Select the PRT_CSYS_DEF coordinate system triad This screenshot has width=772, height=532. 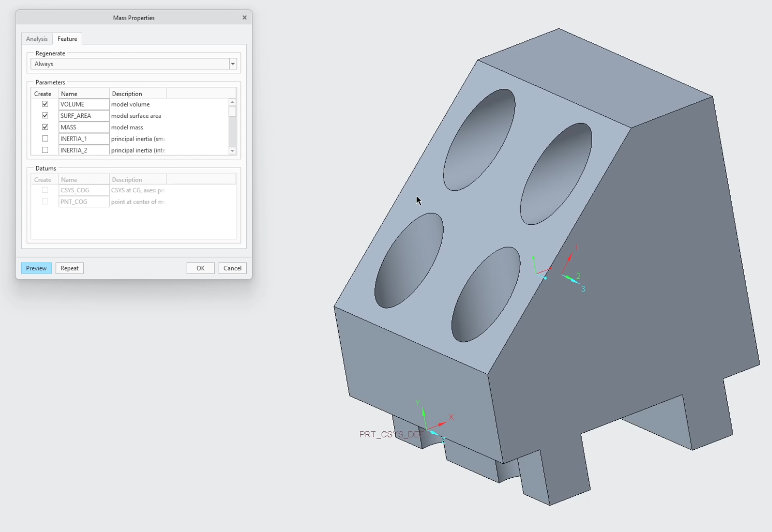pos(435,422)
